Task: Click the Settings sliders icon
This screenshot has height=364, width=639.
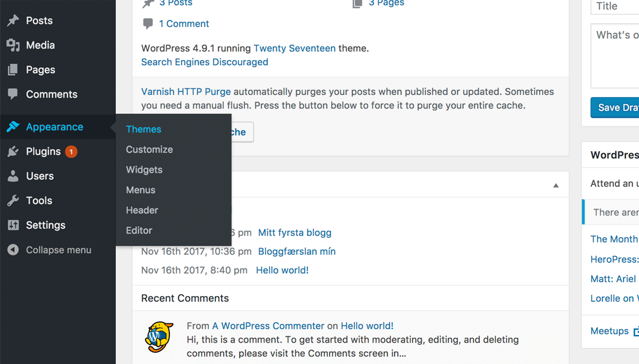Action: [x=13, y=225]
